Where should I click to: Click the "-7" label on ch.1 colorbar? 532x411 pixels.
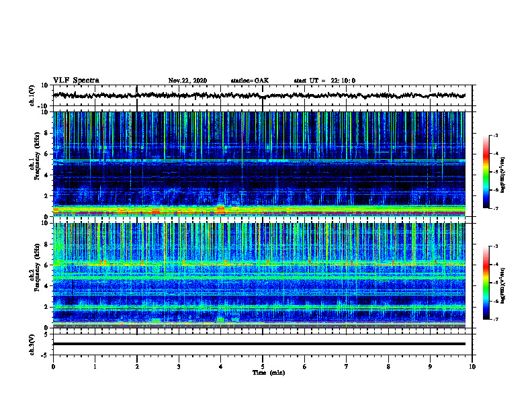[496, 208]
